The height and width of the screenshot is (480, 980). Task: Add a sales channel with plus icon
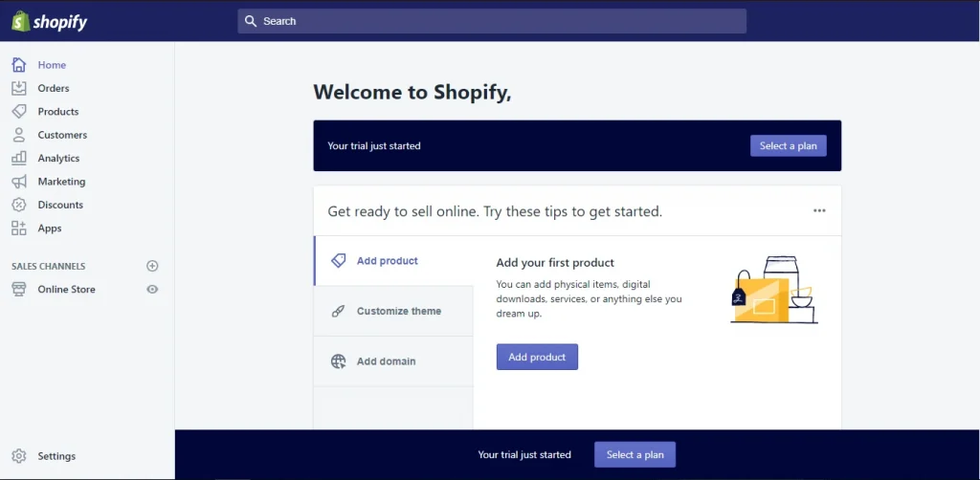coord(152,266)
